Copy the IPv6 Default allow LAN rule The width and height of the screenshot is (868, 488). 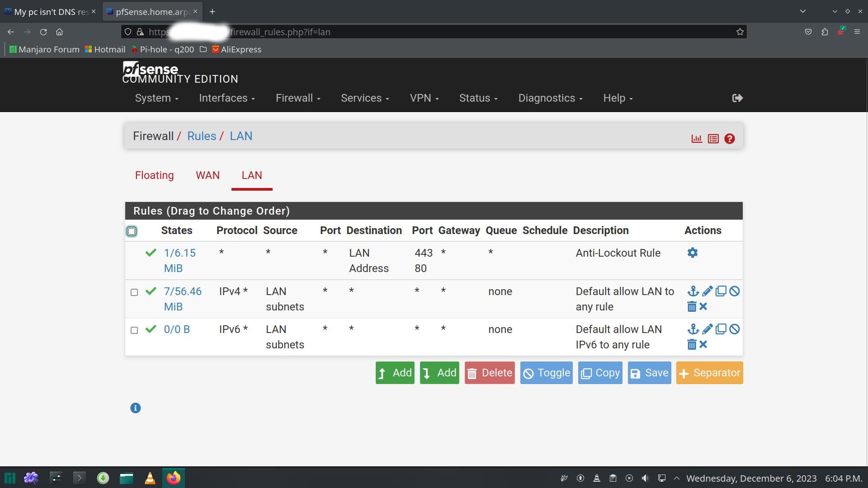click(x=721, y=329)
